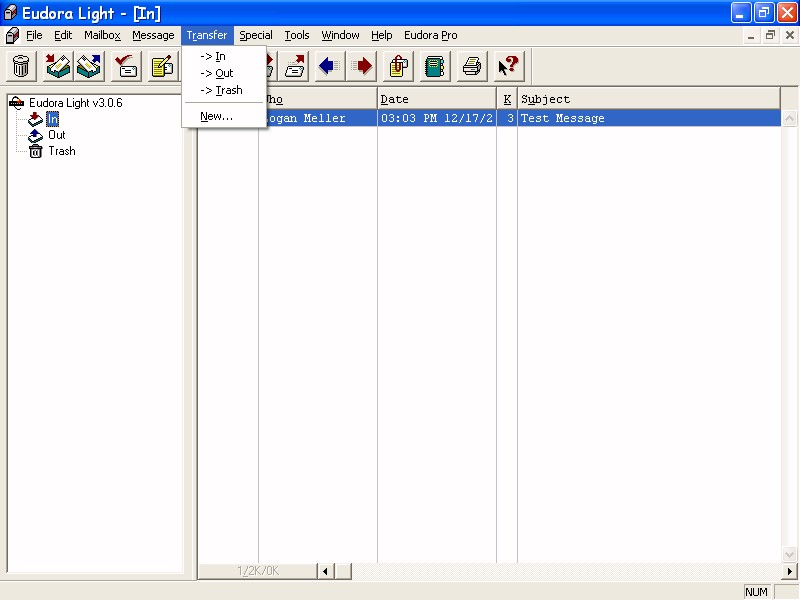The width and height of the screenshot is (800, 600).
Task: Click the horizontal scrollbar right arrow
Action: click(x=789, y=571)
